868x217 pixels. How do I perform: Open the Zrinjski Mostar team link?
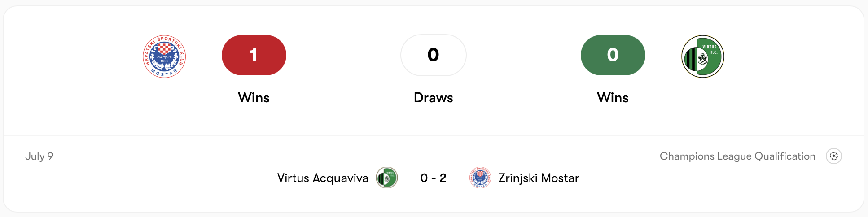click(x=539, y=178)
